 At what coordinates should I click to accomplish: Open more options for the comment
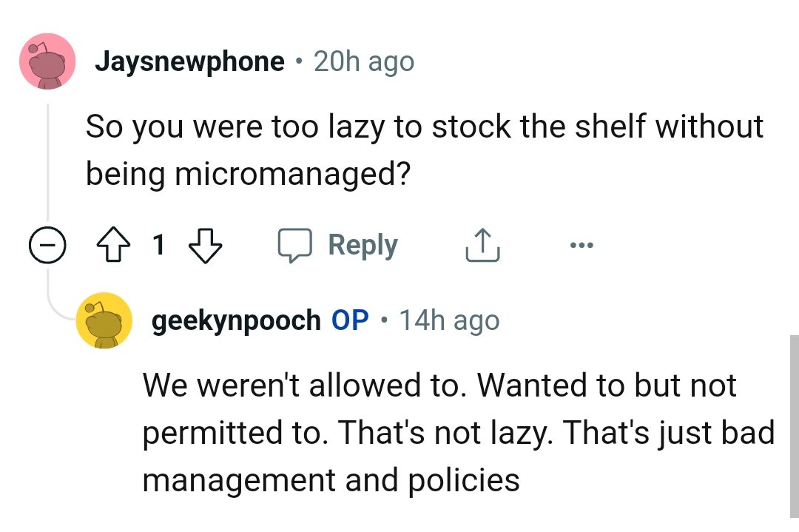(581, 245)
